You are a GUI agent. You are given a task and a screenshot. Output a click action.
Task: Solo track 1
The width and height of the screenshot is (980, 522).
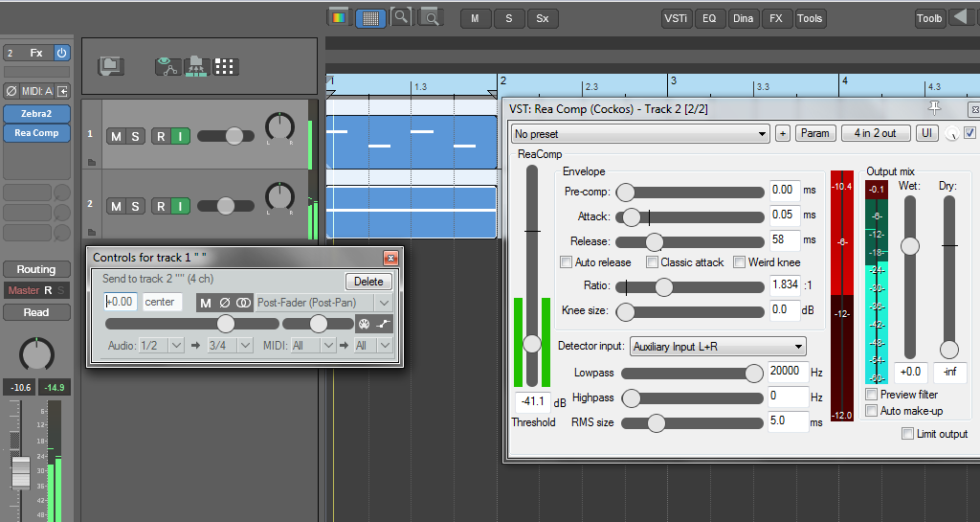pyautogui.click(x=135, y=136)
